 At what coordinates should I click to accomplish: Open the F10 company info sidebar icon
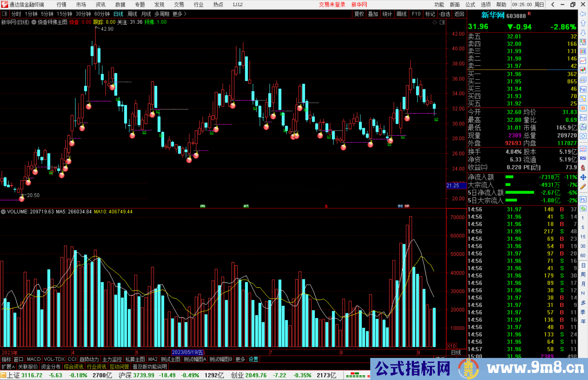(583, 89)
